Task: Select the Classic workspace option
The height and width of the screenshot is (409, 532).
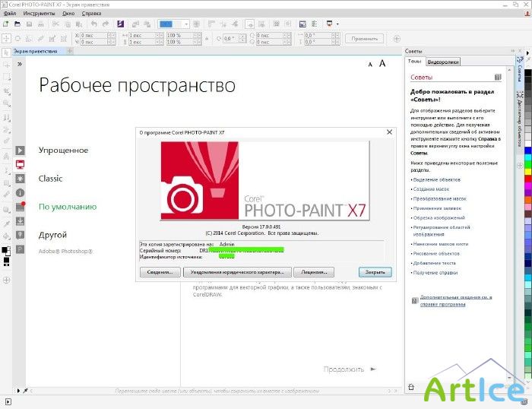Action: (51, 179)
